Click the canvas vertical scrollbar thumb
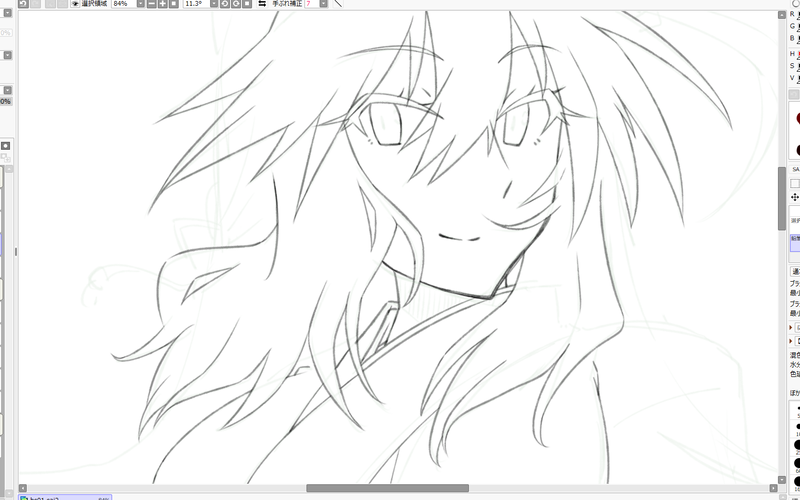 click(x=782, y=198)
